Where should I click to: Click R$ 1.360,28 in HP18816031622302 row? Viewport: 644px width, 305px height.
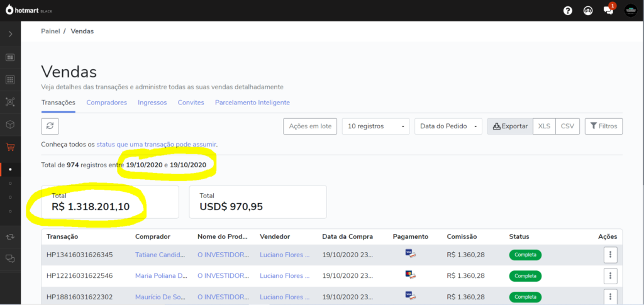(x=466, y=296)
